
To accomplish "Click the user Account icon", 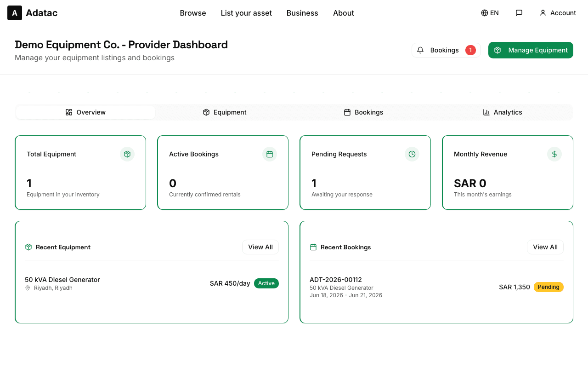I will [x=543, y=13].
